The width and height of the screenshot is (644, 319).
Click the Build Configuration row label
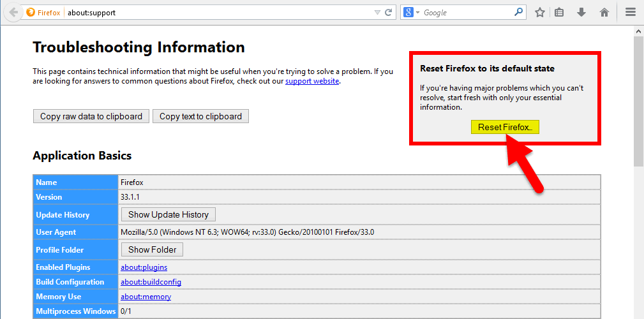tap(70, 282)
